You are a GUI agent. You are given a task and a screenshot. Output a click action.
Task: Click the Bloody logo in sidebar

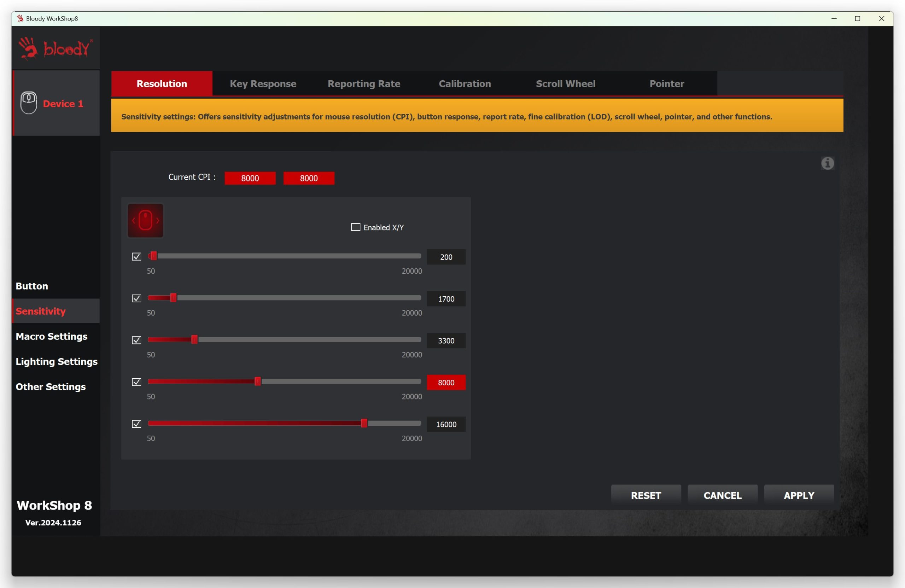(x=56, y=48)
